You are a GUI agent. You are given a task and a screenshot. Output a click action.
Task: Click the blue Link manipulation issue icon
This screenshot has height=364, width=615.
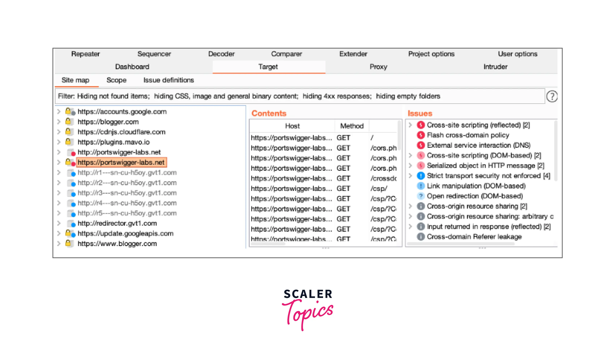point(421,186)
